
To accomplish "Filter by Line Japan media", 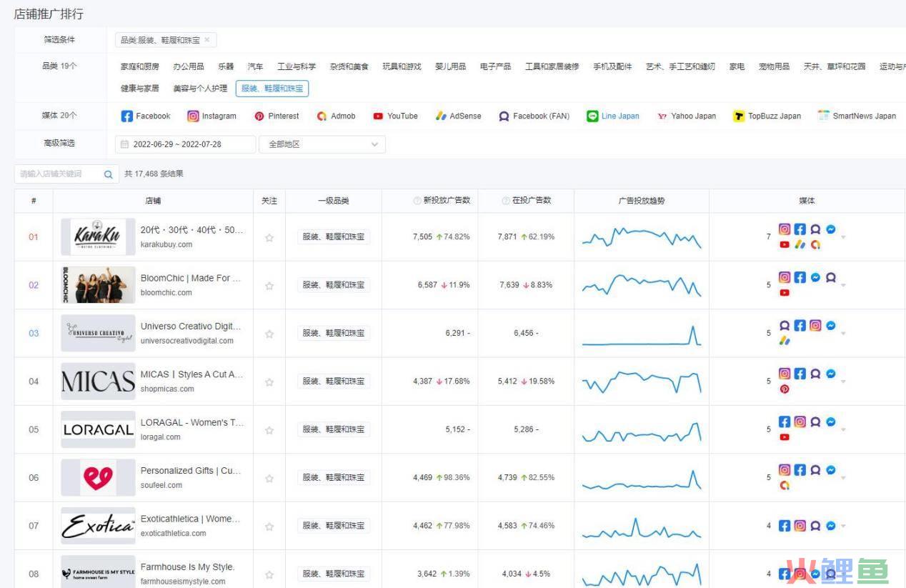I will 613,116.
